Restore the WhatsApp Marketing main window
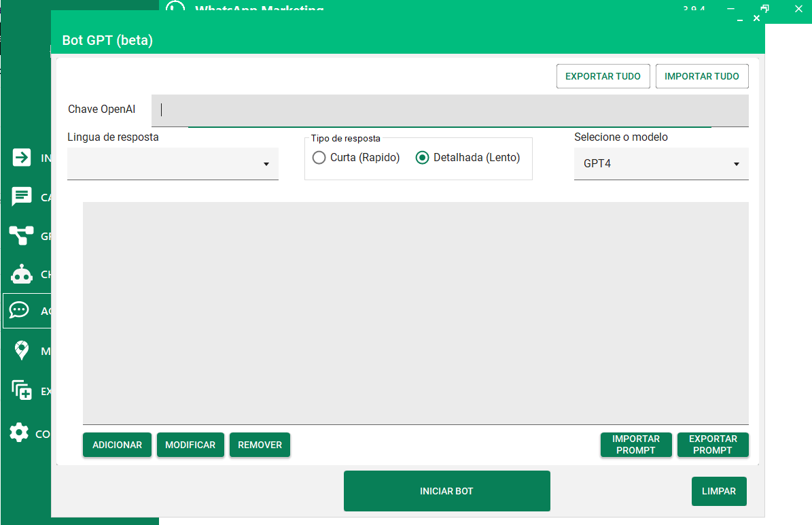Image resolution: width=812 pixels, height=525 pixels. coord(764,8)
